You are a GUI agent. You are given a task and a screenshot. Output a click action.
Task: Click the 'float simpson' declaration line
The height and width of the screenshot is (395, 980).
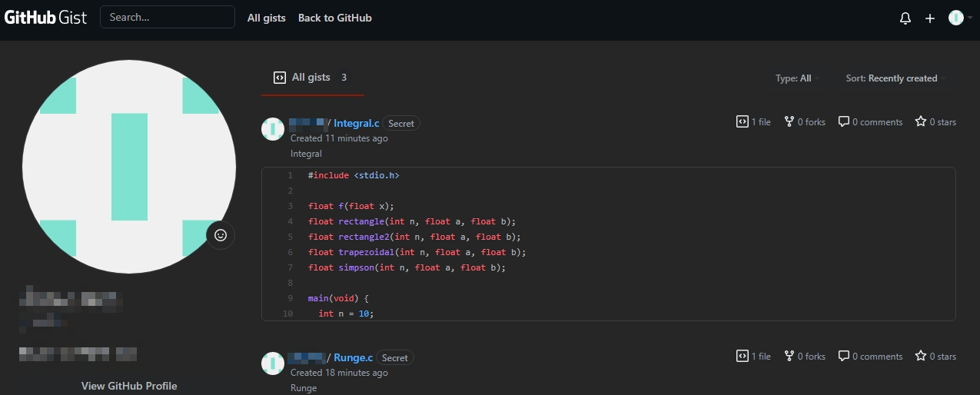pos(407,267)
